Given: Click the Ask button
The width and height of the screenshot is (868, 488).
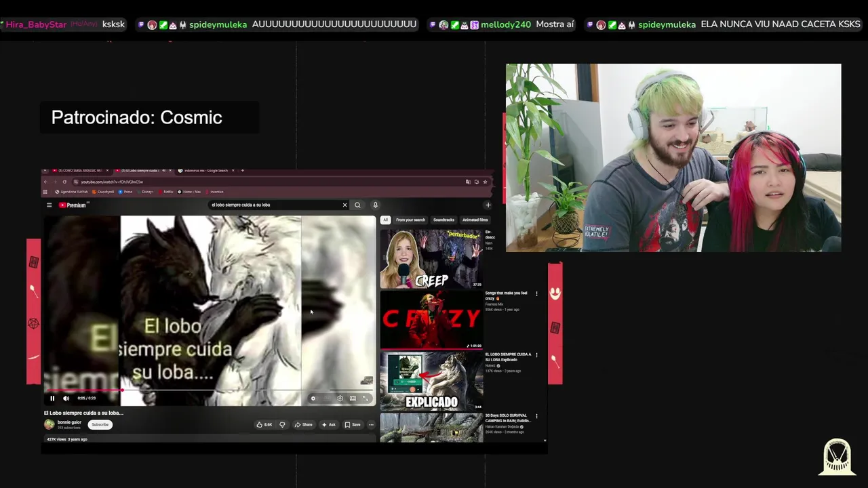Looking at the screenshot, I should click(x=329, y=425).
